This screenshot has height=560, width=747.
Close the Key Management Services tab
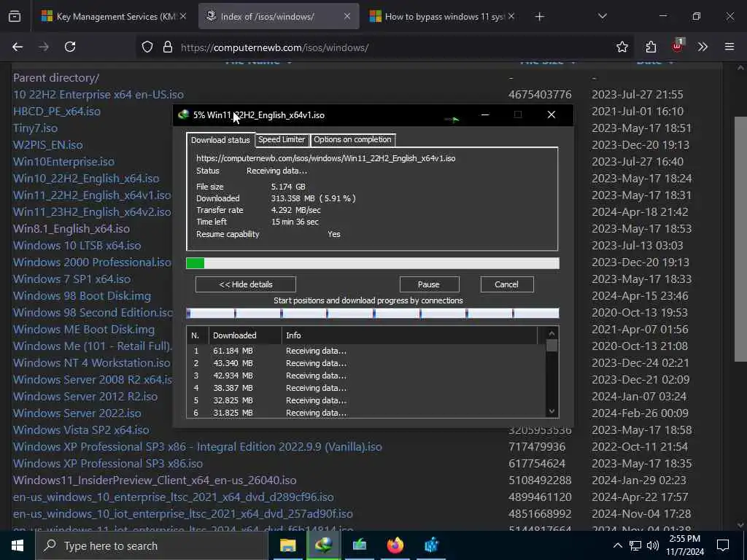[183, 17]
